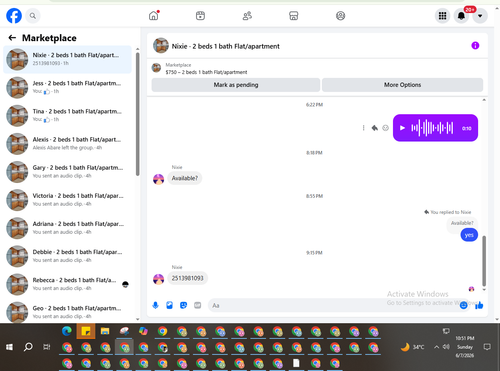The height and width of the screenshot is (371, 500).
Task: Click the seen-avatar on Rebecca's row
Action: pyautogui.click(x=125, y=284)
